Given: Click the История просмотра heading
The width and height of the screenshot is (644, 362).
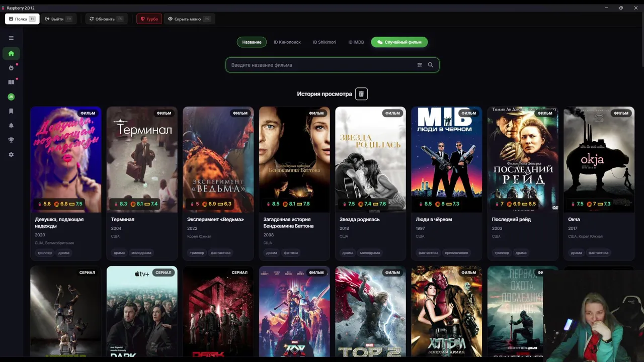Looking at the screenshot, I should click(325, 94).
